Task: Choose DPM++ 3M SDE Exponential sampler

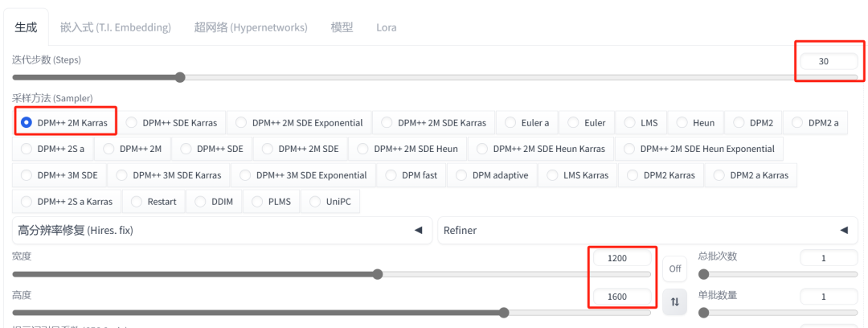Action: [x=303, y=175]
